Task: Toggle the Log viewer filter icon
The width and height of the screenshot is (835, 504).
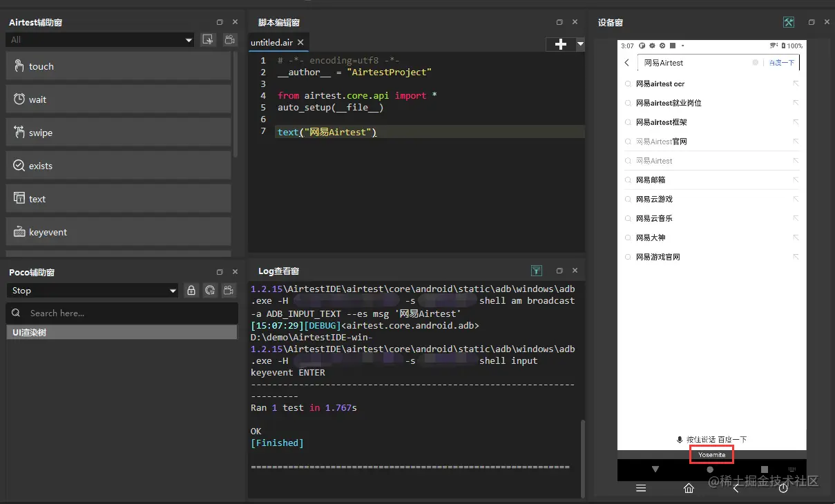Action: click(537, 271)
